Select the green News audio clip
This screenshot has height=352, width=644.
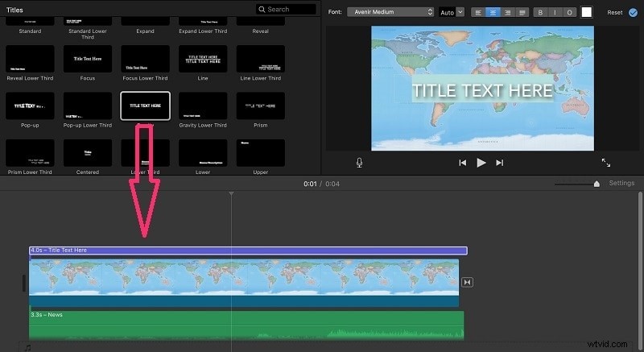246,325
